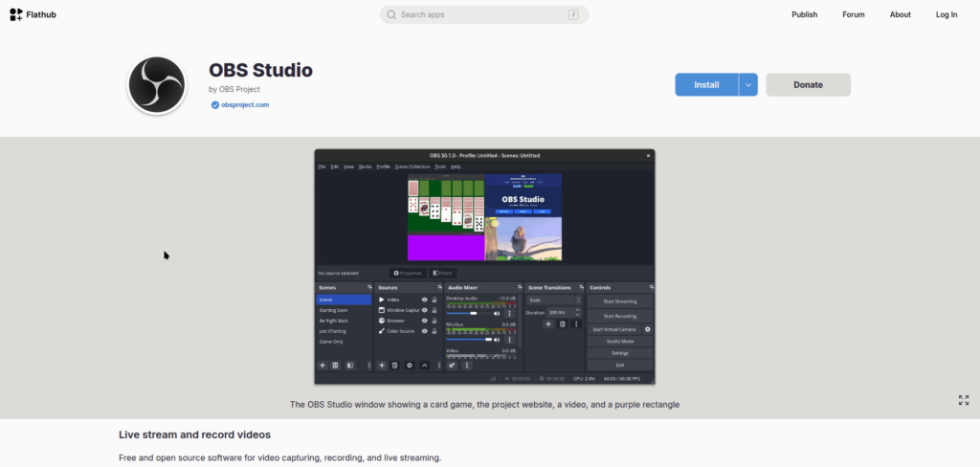Open the Docks menu in OBS screenshot
The height and width of the screenshot is (467, 980).
click(x=365, y=167)
